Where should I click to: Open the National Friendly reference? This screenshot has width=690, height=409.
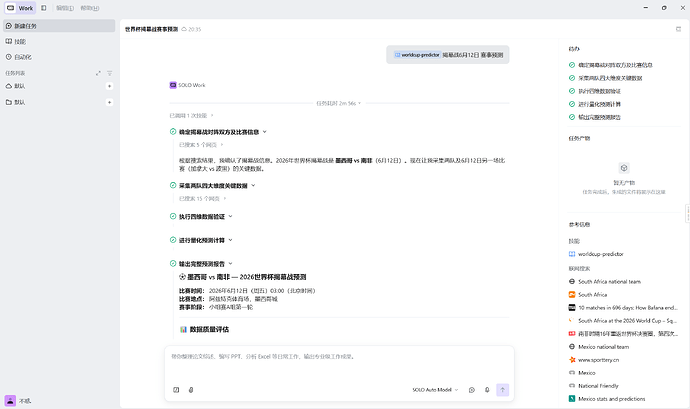pyautogui.click(x=594, y=386)
